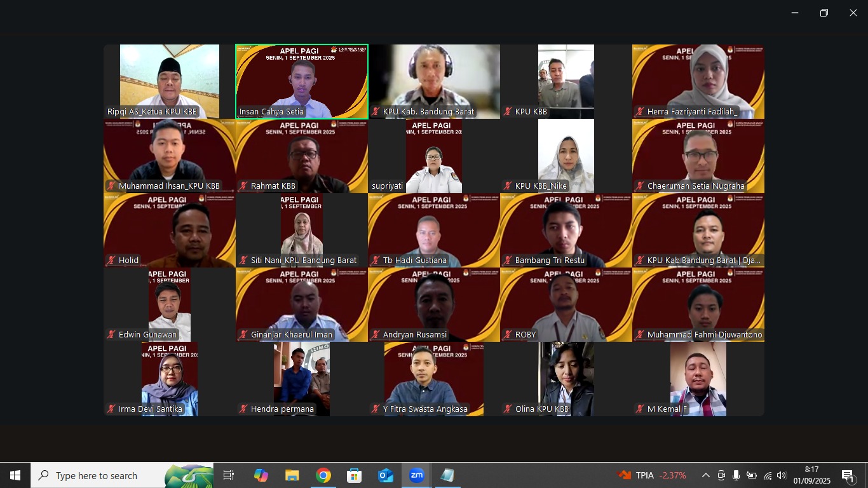Select Ripqi AS_Ketua KPU KBB video tile
The image size is (868, 488).
tap(170, 81)
